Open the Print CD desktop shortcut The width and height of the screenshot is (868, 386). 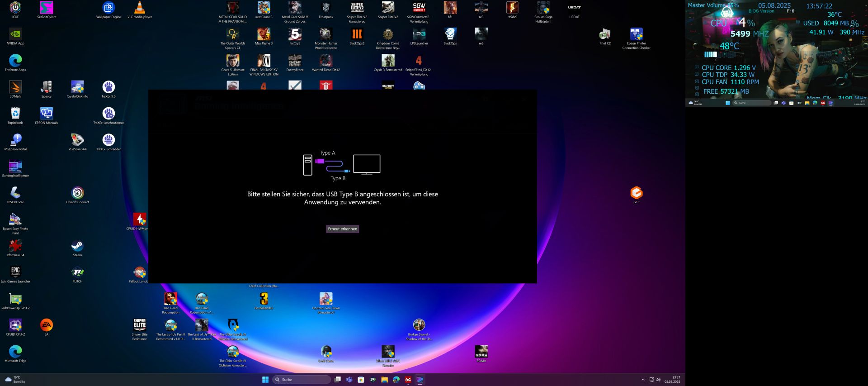pos(605,37)
